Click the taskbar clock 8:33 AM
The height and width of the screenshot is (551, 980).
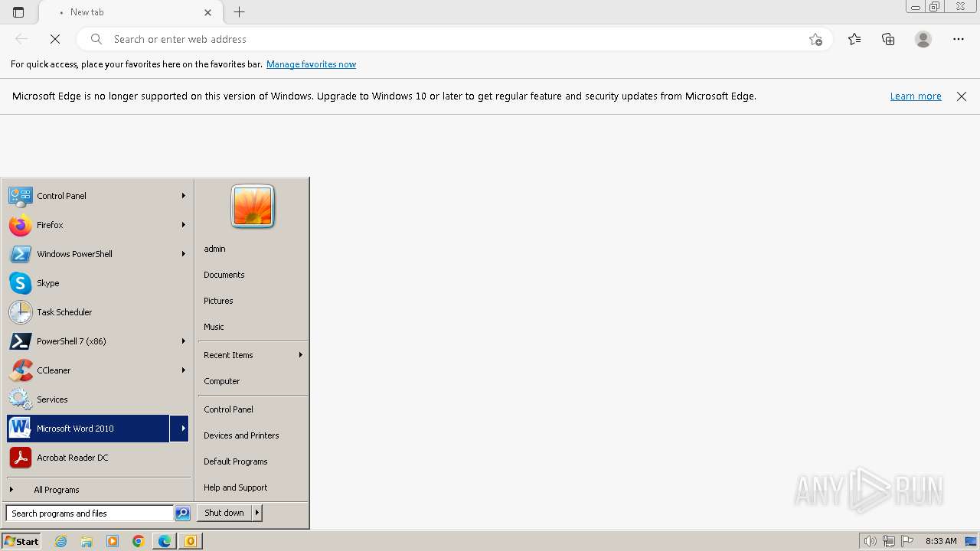941,541
